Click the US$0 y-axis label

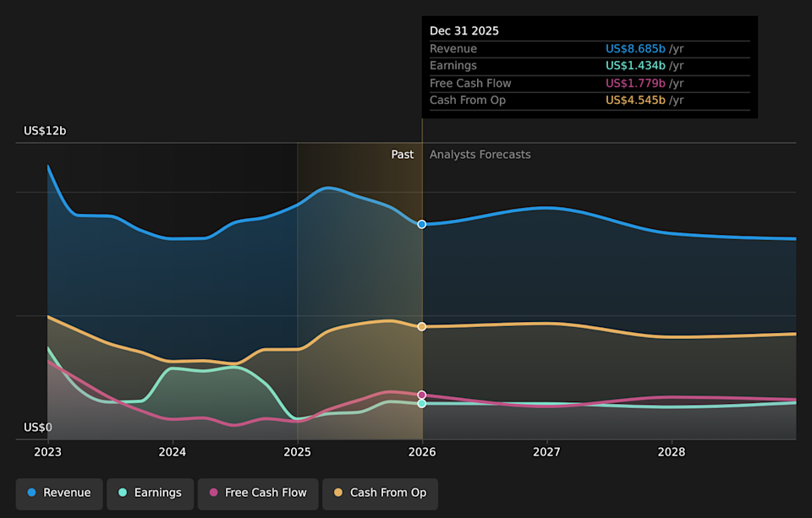point(37,428)
